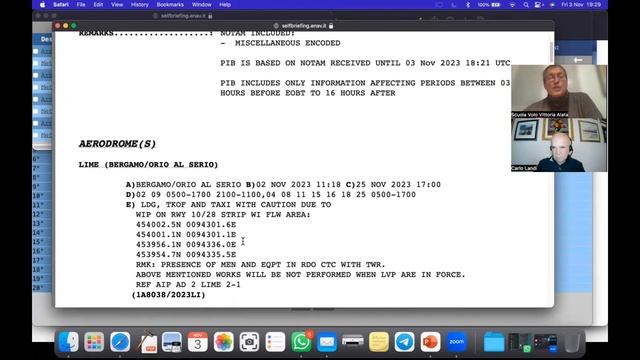Open the Bookmarks menu
The height and width of the screenshot is (360, 640).
point(170,4)
